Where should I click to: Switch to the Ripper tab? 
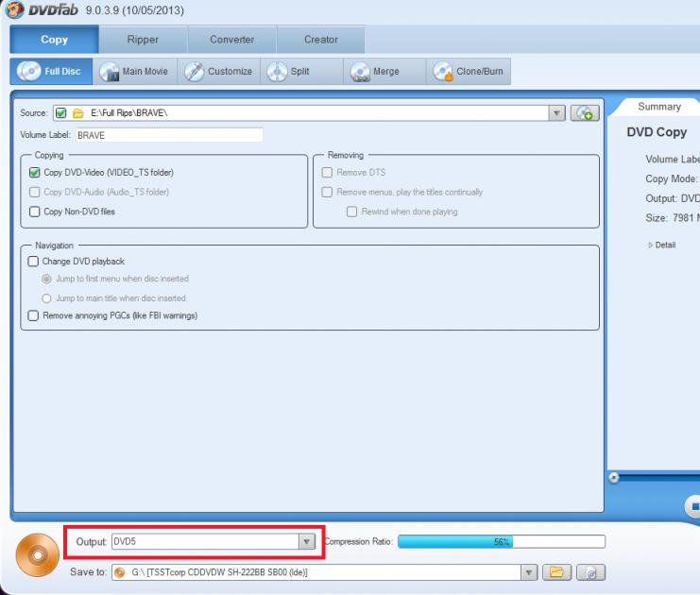[x=143, y=40]
